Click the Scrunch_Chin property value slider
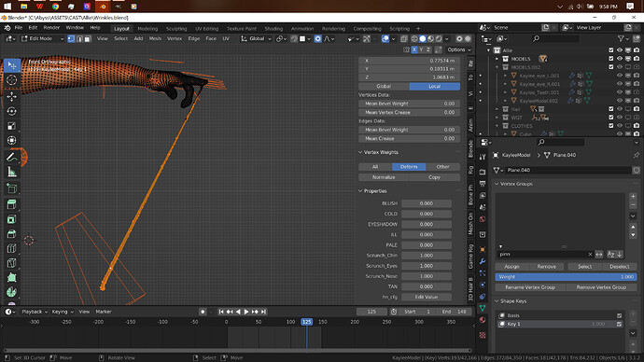This screenshot has width=644, height=362. 427,256
